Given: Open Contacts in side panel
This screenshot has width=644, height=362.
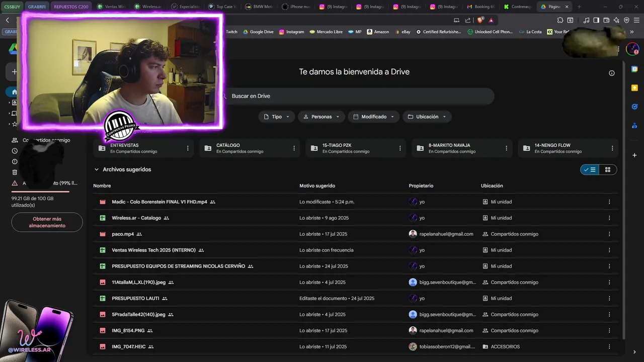Looking at the screenshot, I should click(634, 126).
